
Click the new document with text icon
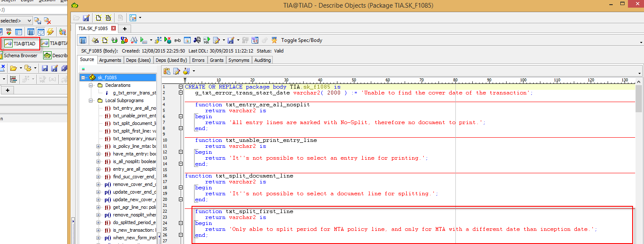point(108,18)
